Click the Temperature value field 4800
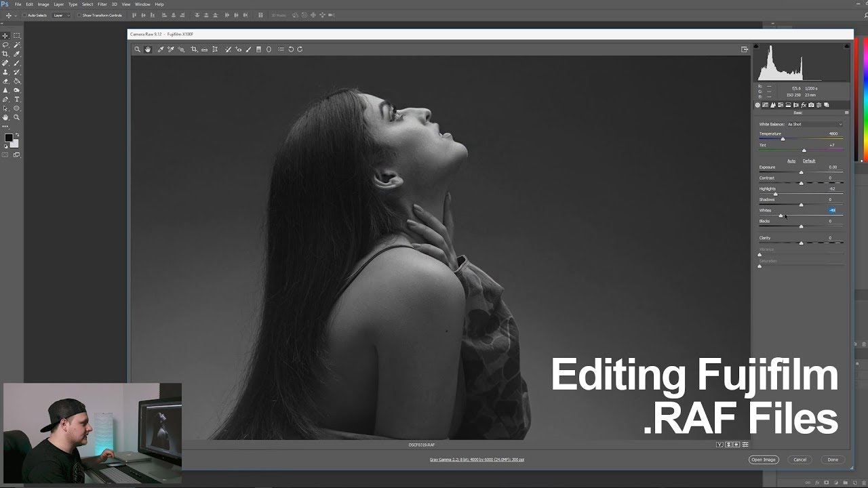 (x=832, y=134)
